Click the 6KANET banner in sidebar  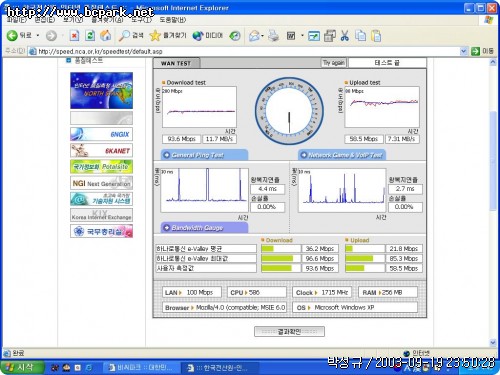pos(101,151)
